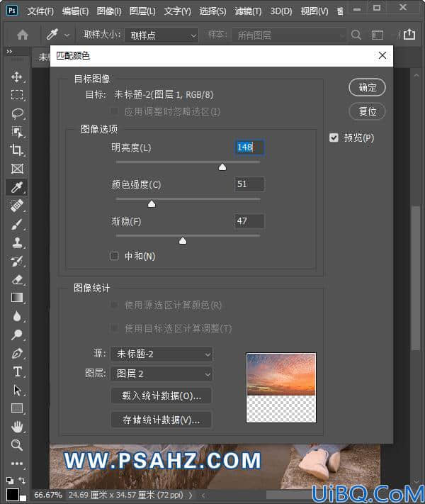The image size is (425, 504).
Task: Click 载入统计数据(O)... button
Action: (x=161, y=396)
